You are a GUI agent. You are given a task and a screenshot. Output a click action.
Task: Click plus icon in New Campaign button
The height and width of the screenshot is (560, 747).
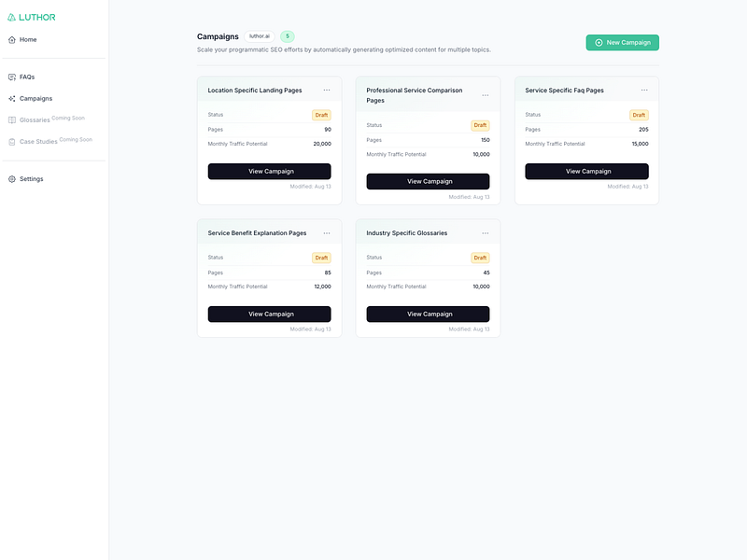pyautogui.click(x=599, y=43)
